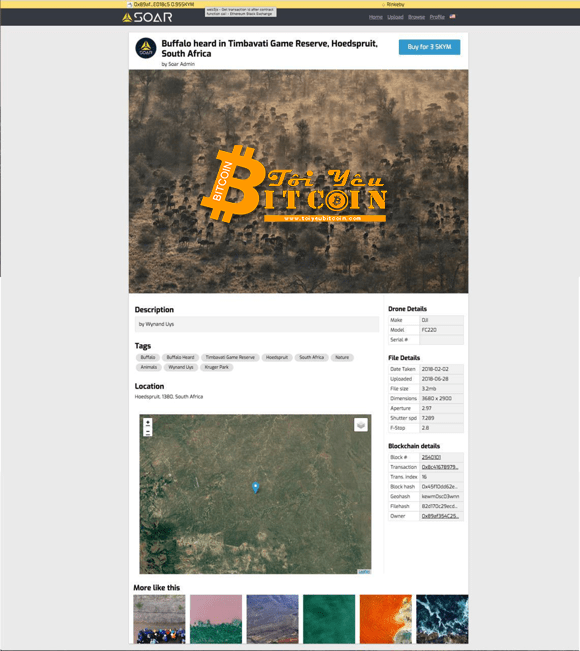The width and height of the screenshot is (580, 651).
Task: Open the ocean waves thumbnail
Action: (442, 619)
